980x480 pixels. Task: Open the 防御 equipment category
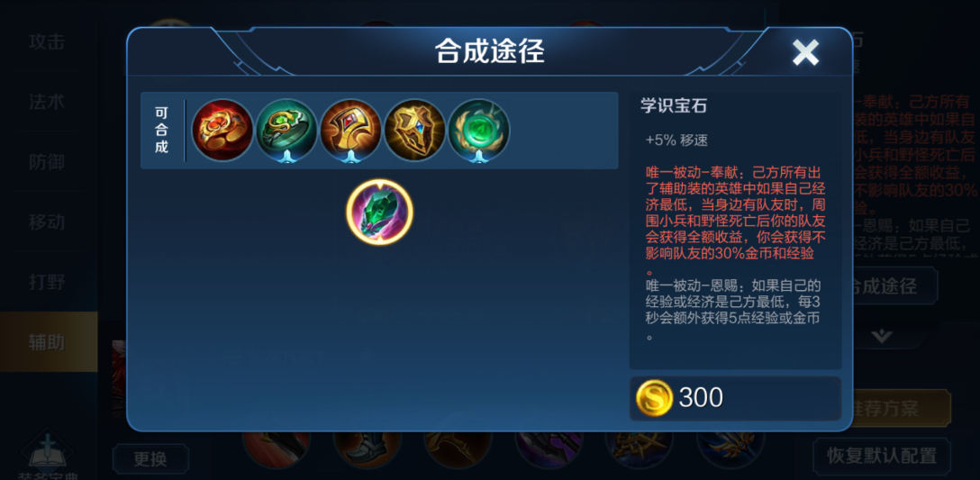[x=48, y=162]
